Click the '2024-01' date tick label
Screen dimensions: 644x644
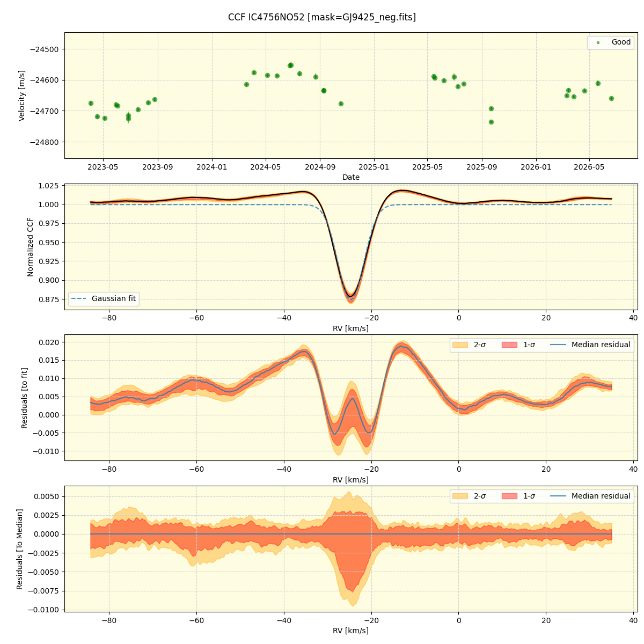pos(212,167)
